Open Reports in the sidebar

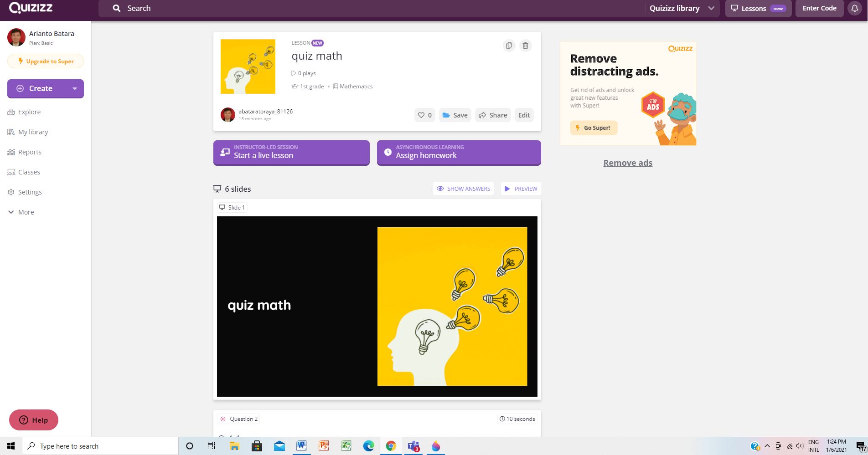25,152
